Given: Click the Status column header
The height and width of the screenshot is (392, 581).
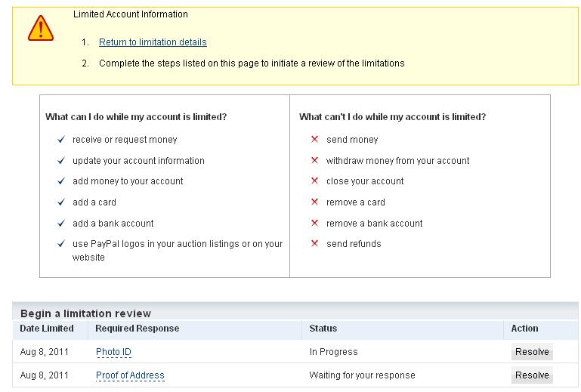Looking at the screenshot, I should click(323, 329).
